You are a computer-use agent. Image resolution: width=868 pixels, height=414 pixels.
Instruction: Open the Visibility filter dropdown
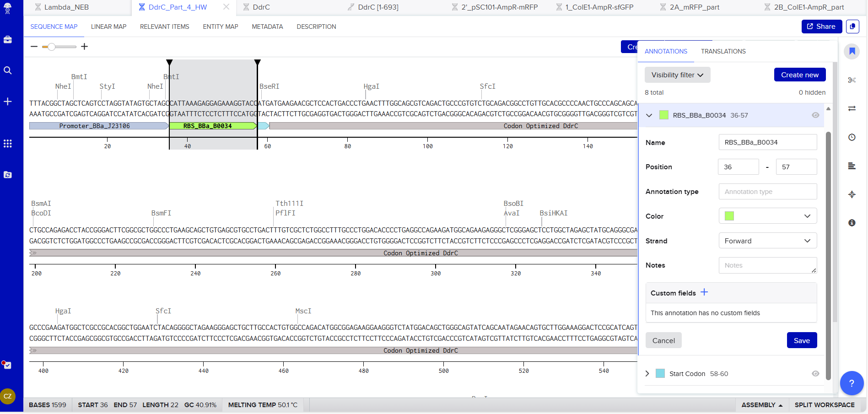pyautogui.click(x=677, y=75)
